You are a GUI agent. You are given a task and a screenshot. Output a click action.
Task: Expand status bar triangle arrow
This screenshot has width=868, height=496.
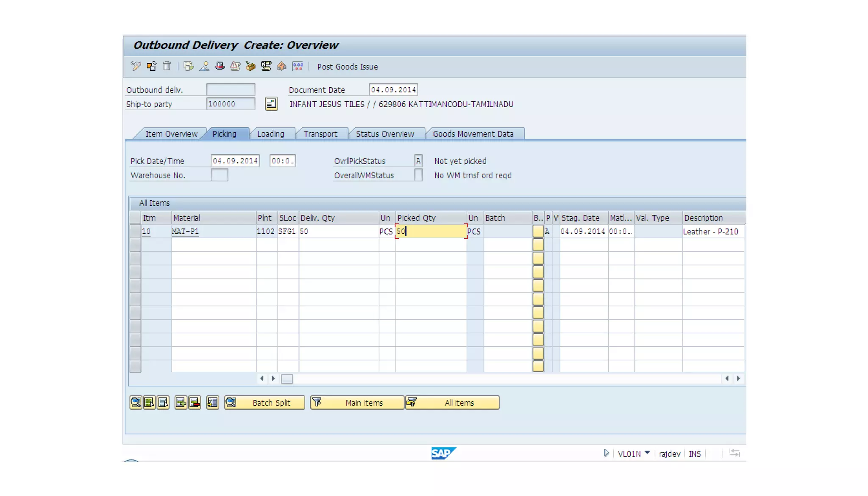click(606, 453)
